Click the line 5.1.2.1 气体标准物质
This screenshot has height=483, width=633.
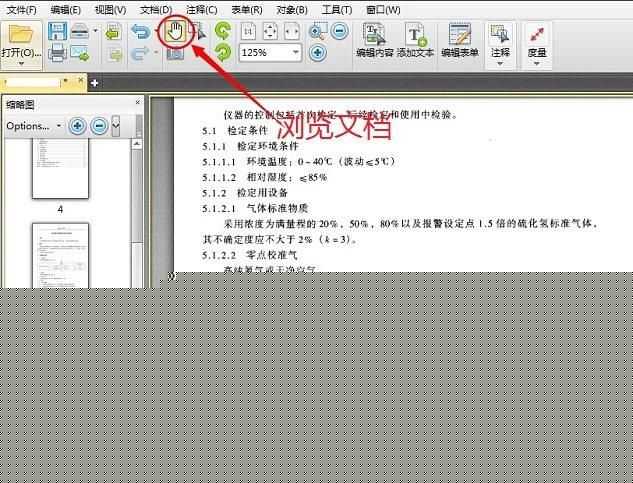tap(255, 208)
